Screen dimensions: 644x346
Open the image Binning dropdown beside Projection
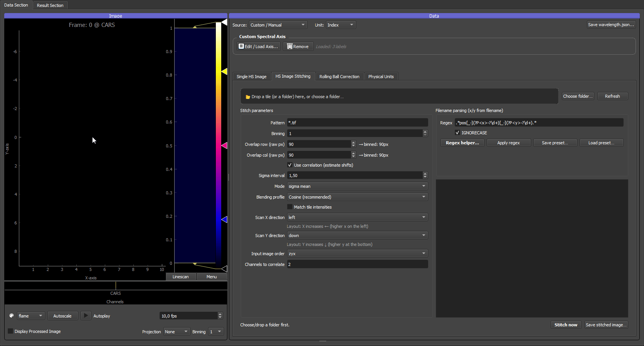(216, 331)
